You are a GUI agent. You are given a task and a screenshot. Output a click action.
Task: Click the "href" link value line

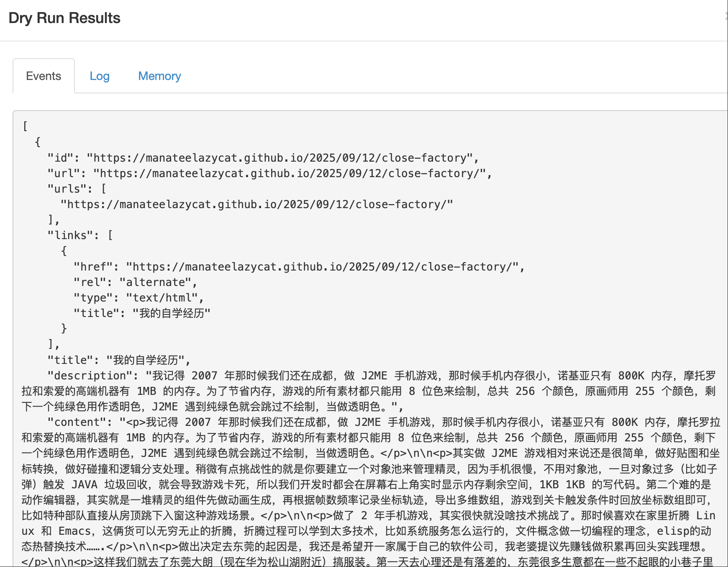299,267
